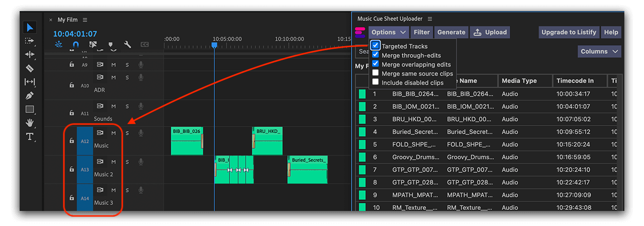Select the Buried_Secrets clip on the timeline
Screen dimensions: 644x226
point(308,170)
